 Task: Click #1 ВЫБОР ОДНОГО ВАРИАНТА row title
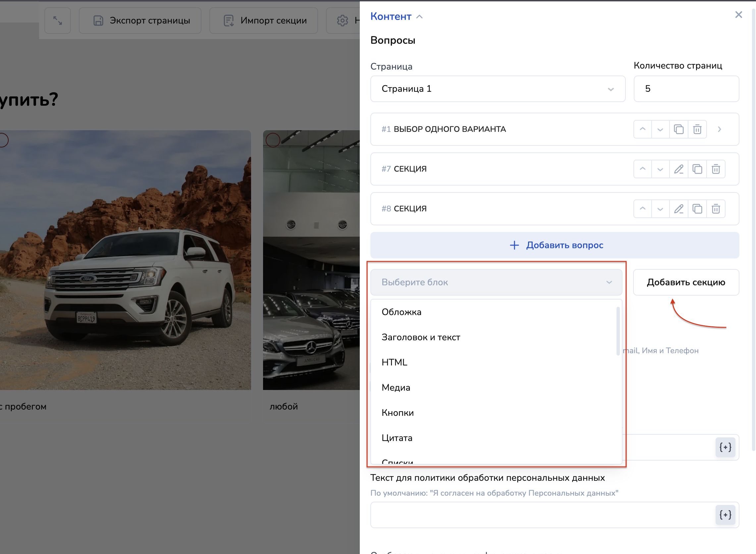point(444,129)
